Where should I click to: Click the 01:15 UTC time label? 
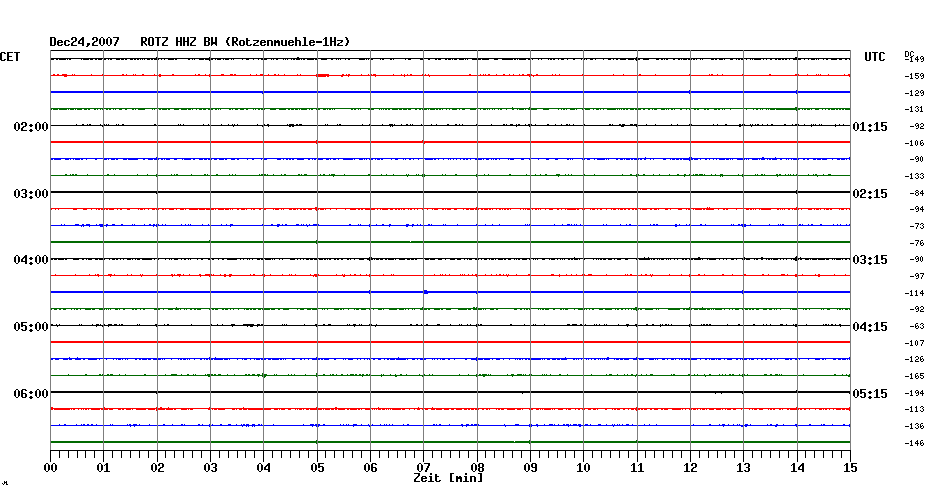[870, 127]
